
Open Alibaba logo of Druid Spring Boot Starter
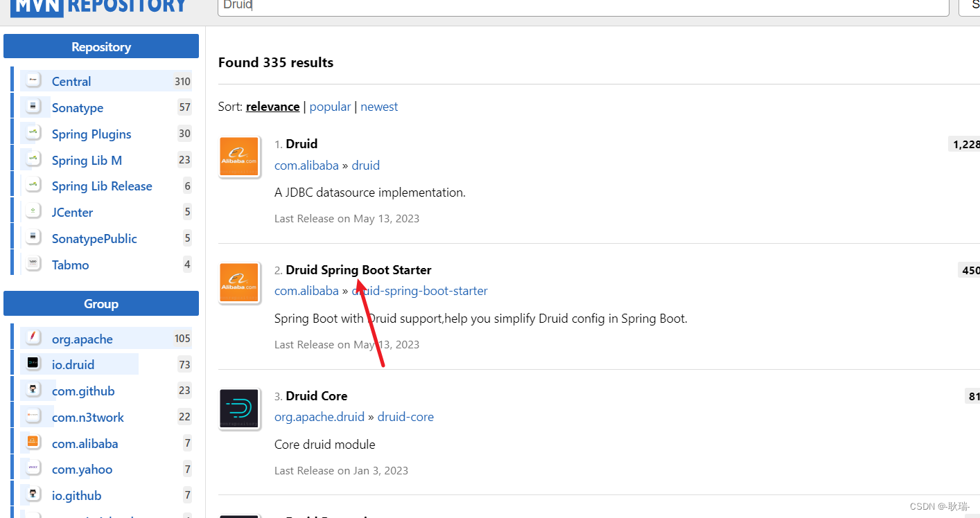(x=239, y=283)
